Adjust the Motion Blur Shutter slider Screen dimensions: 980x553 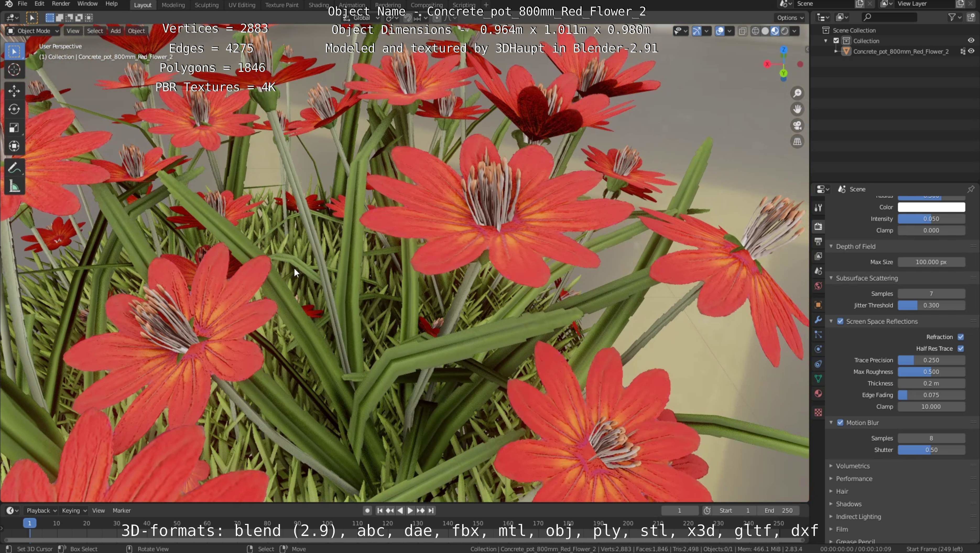931,450
